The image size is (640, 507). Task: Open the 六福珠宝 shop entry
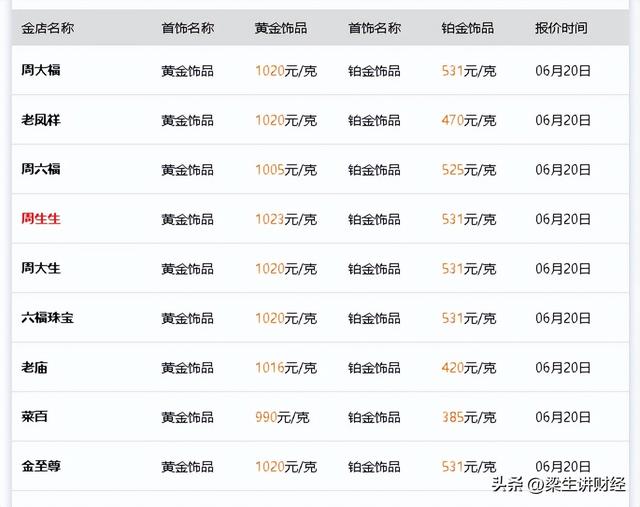point(47,318)
